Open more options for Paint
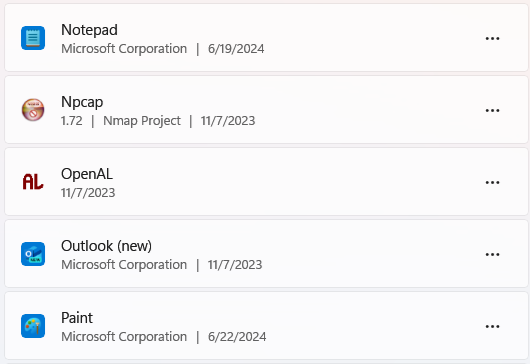The width and height of the screenshot is (530, 364). tap(492, 326)
